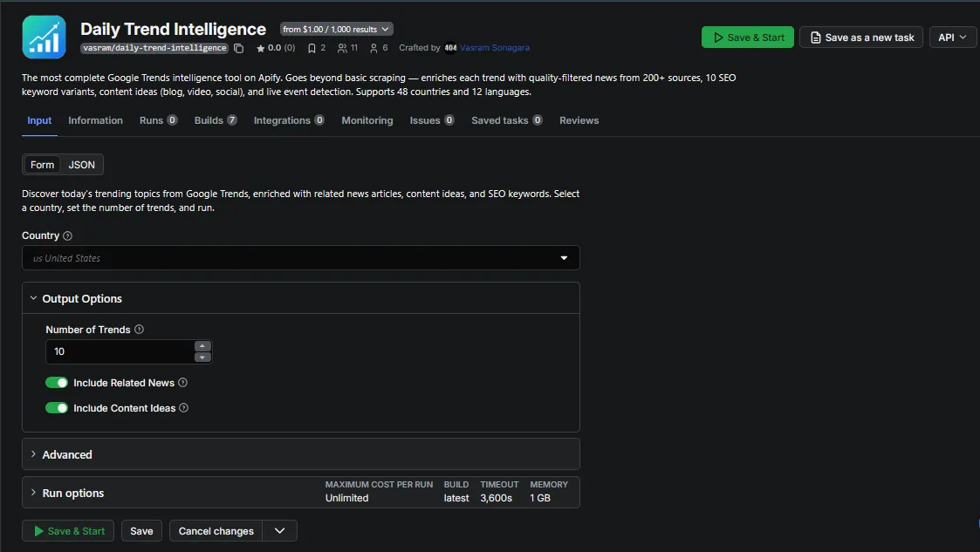The width and height of the screenshot is (980, 552).
Task: Open the Issues tab
Action: pos(424,120)
